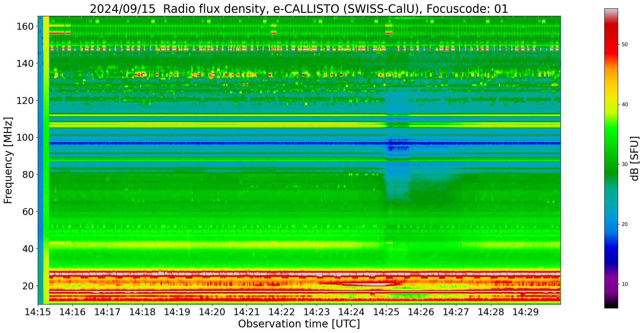Click the 14:24 time tick label
644x333 pixels.
pos(352,312)
